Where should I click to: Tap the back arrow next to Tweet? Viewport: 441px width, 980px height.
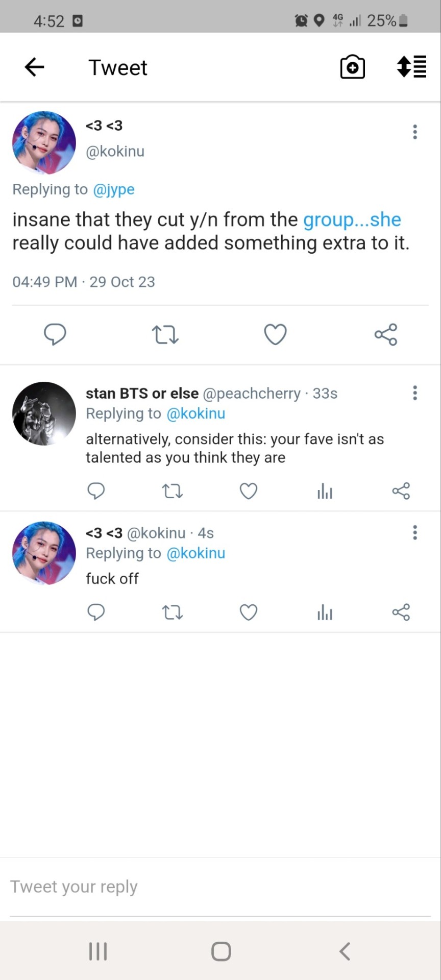click(x=34, y=67)
